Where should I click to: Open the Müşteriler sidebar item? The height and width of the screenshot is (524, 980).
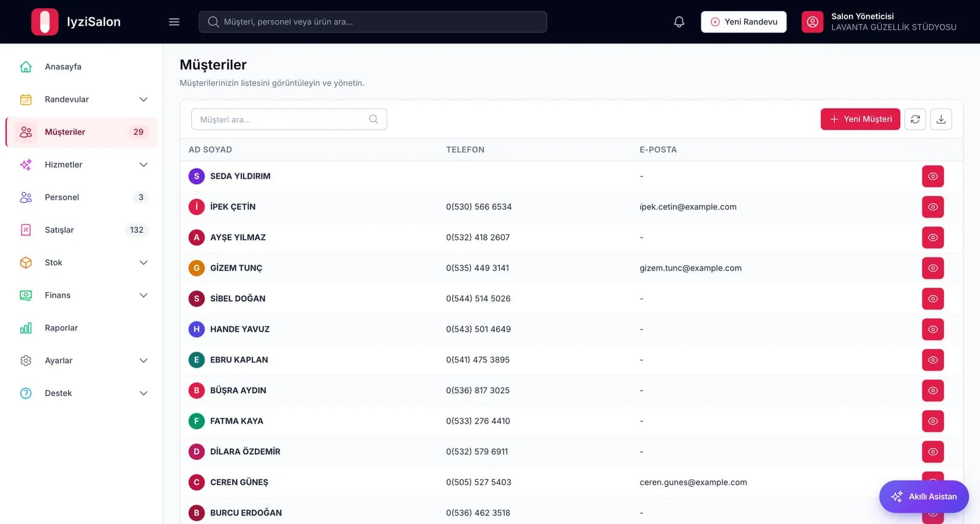81,132
